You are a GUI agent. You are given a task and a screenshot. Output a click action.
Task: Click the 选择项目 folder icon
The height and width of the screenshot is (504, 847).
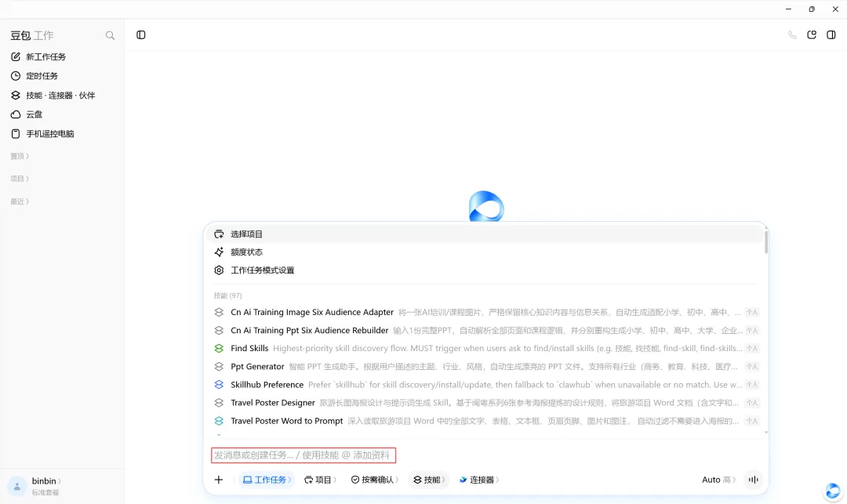[x=219, y=234]
